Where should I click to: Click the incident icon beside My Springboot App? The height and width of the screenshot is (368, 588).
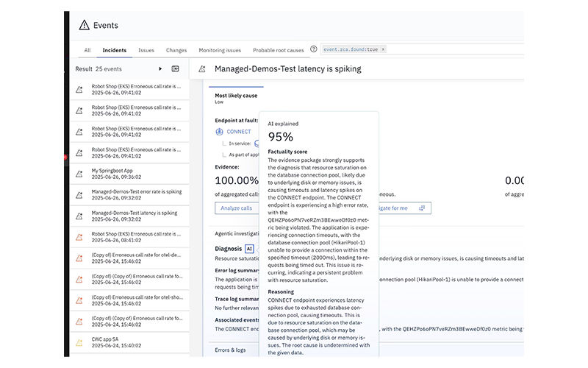[79, 174]
